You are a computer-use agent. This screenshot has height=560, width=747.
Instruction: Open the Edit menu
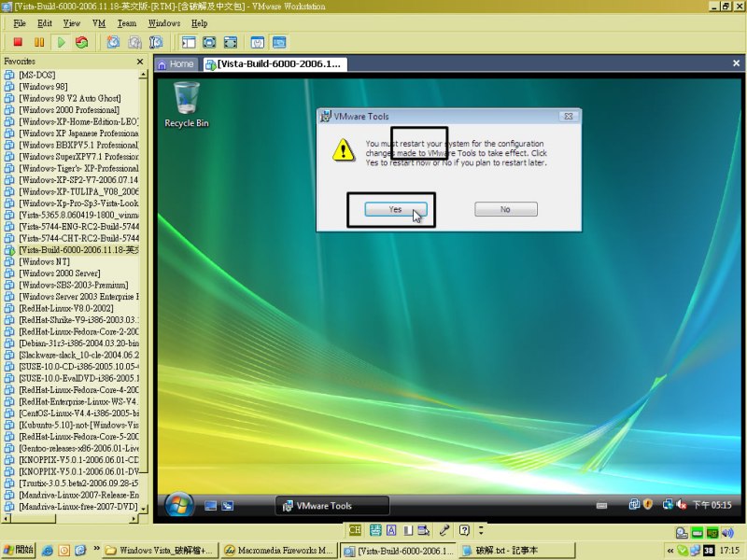point(45,23)
